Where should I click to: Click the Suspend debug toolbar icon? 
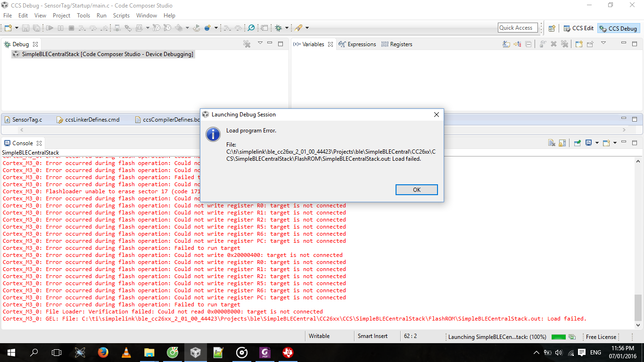click(x=60, y=28)
